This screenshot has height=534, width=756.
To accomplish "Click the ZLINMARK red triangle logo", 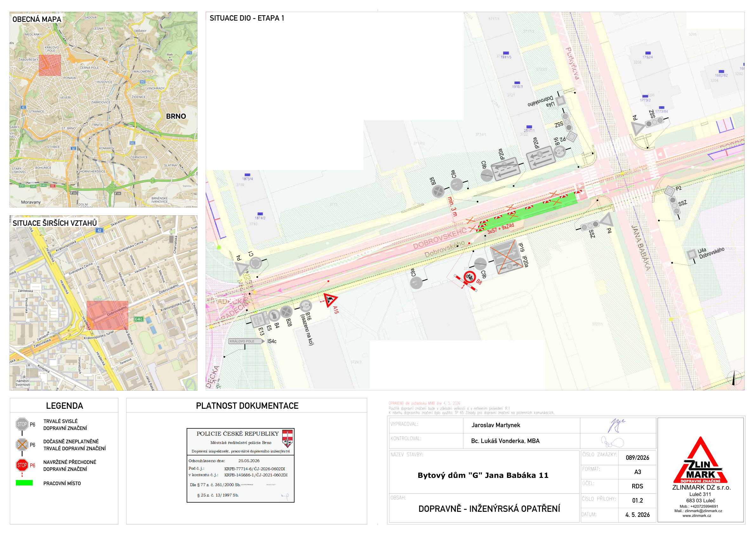I will [x=700, y=460].
